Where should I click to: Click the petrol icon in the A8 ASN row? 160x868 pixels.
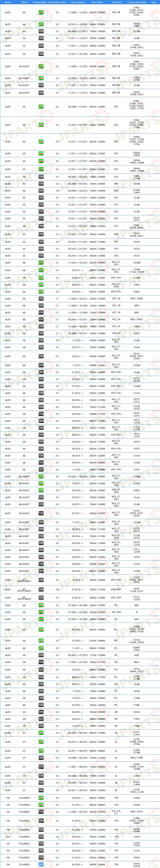click(x=41, y=619)
